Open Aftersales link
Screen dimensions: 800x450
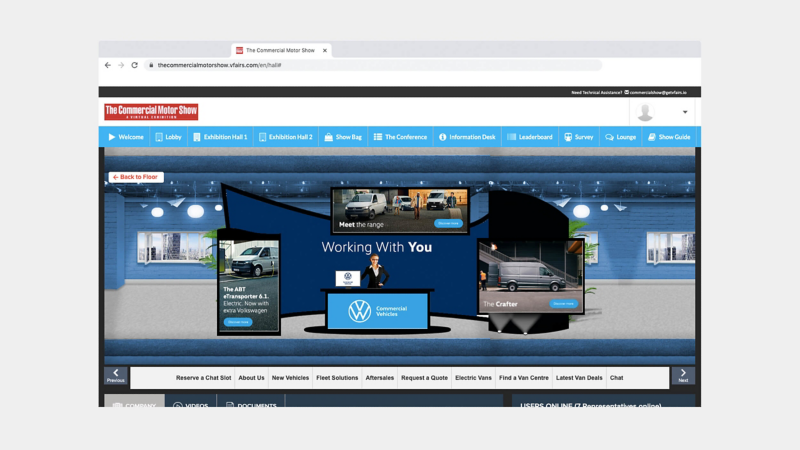[380, 378]
